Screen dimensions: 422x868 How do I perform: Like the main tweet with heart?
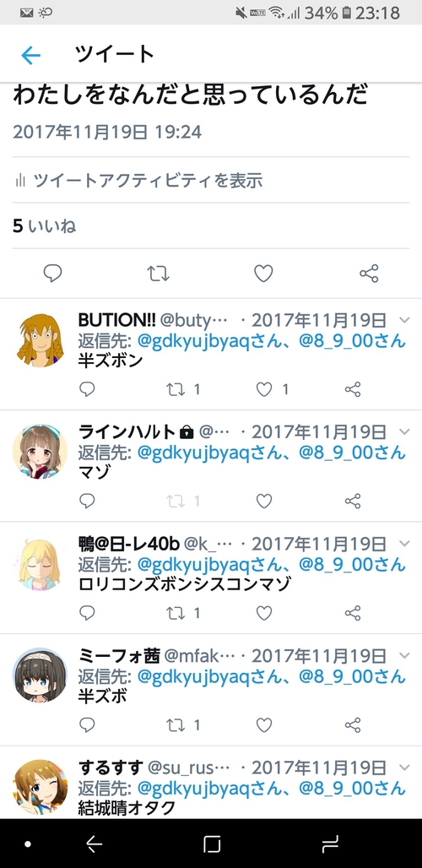pos(263,273)
